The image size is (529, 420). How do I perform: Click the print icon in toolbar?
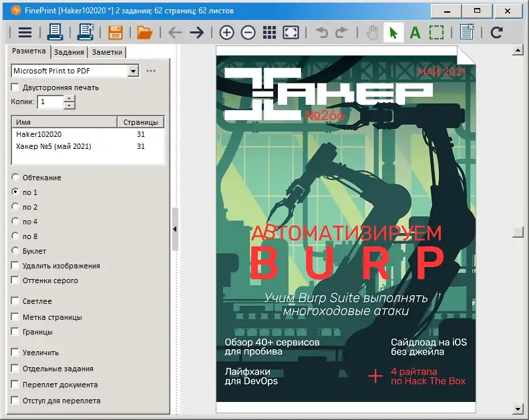coord(55,33)
